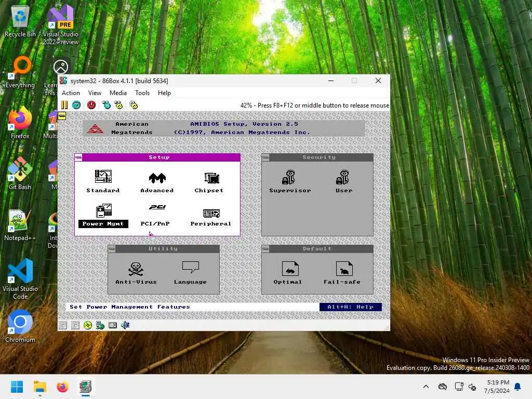Open the Help menu in 86Box
Image resolution: width=532 pixels, height=399 pixels.
[164, 93]
